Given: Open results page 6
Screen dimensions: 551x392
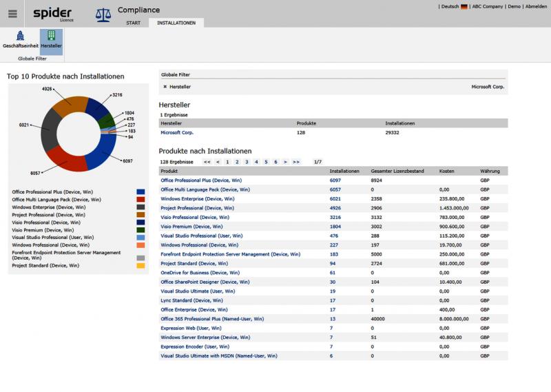Looking at the screenshot, I should coord(276,162).
